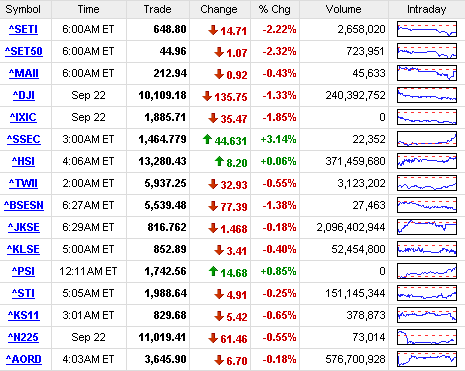Open the ^N225 symbol link

[x=23, y=337]
